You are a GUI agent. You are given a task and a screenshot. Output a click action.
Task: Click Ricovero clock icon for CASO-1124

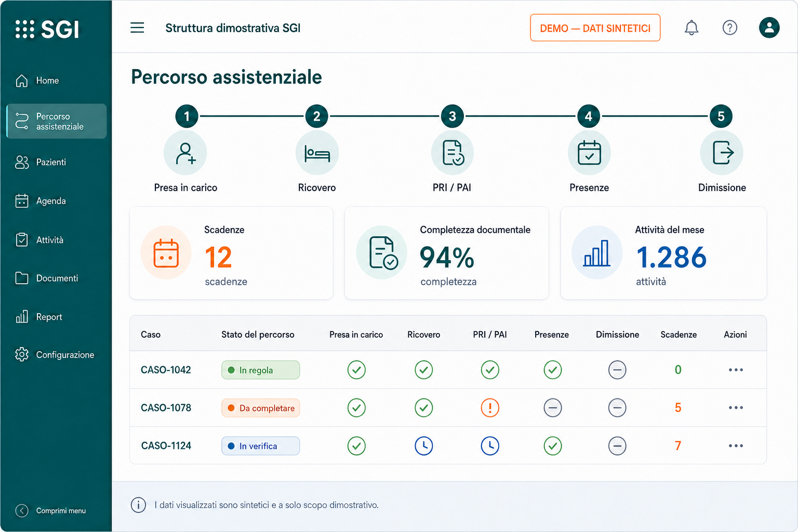click(x=424, y=446)
